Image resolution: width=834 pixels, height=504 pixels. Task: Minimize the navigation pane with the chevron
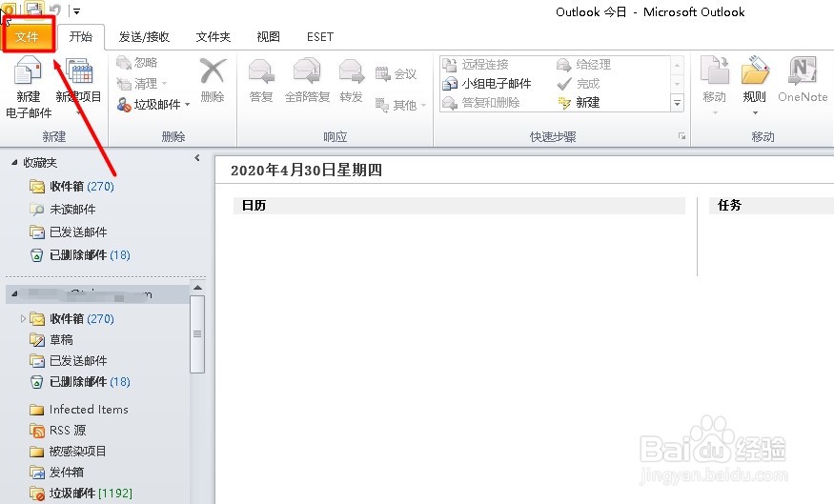197,158
